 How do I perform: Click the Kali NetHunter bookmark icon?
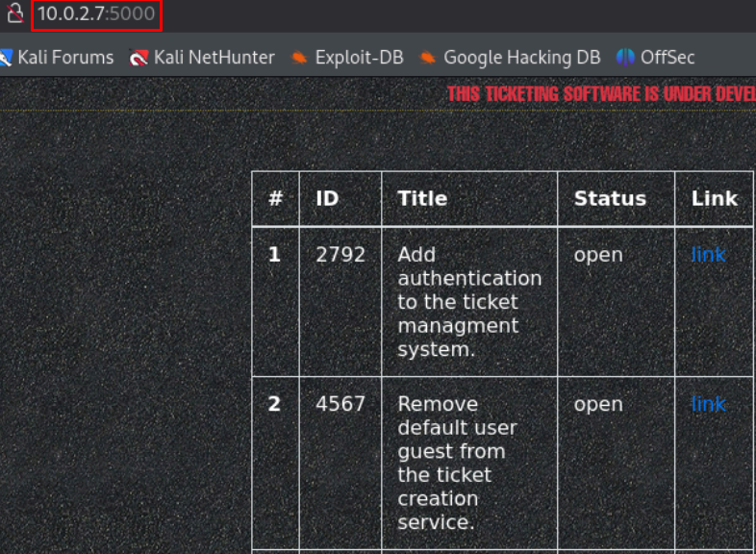(x=139, y=58)
